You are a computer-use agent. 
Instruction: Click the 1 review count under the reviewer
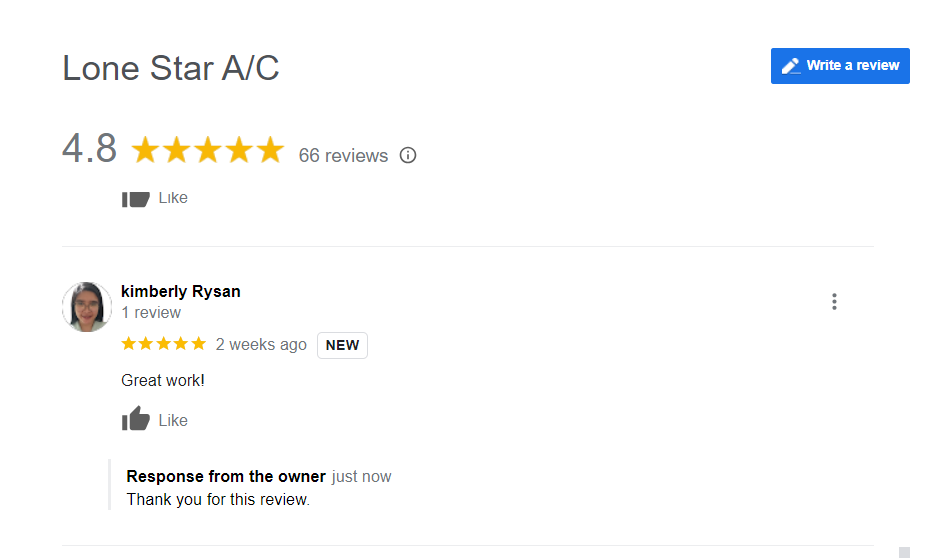coord(151,313)
